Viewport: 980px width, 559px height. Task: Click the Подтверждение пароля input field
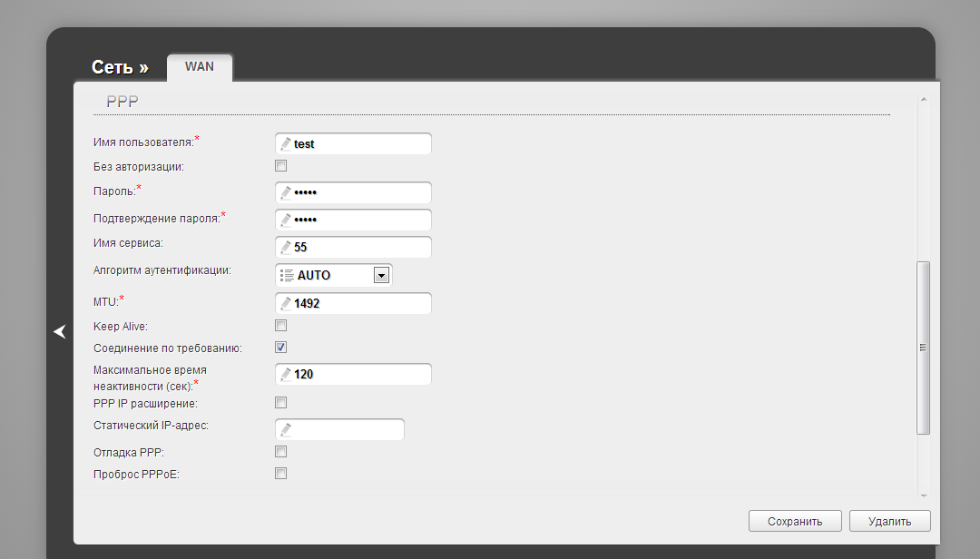click(x=353, y=220)
